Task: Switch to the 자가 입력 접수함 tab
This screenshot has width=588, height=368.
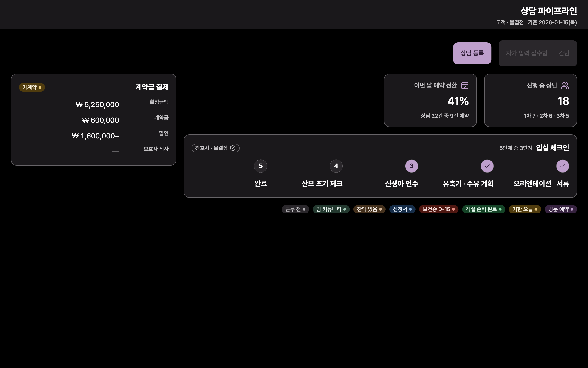Action: tap(526, 53)
